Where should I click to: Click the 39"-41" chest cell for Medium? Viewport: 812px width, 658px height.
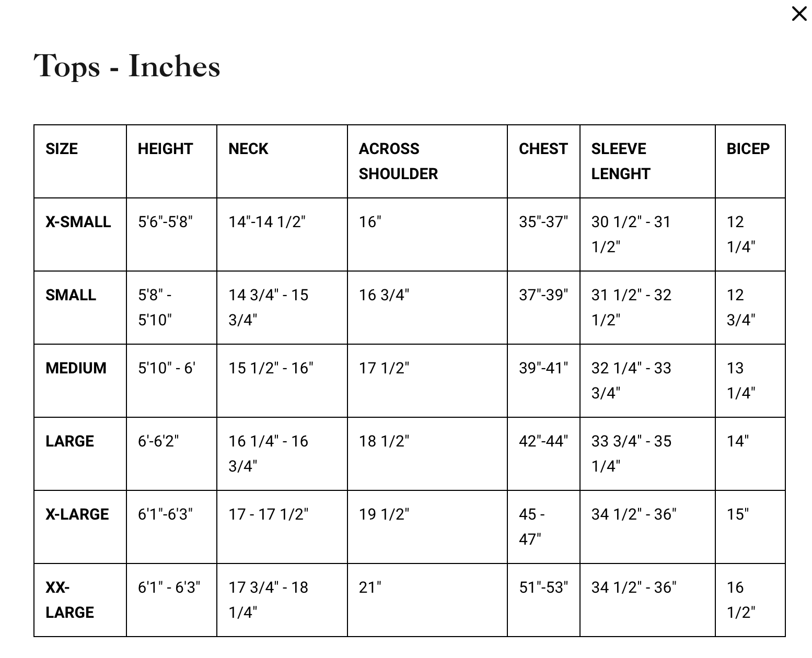click(x=543, y=368)
